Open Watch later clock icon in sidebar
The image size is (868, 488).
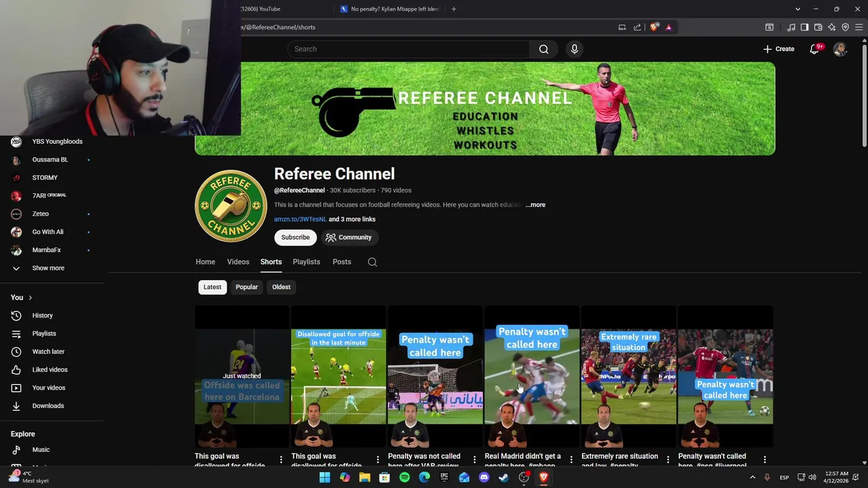pos(16,351)
